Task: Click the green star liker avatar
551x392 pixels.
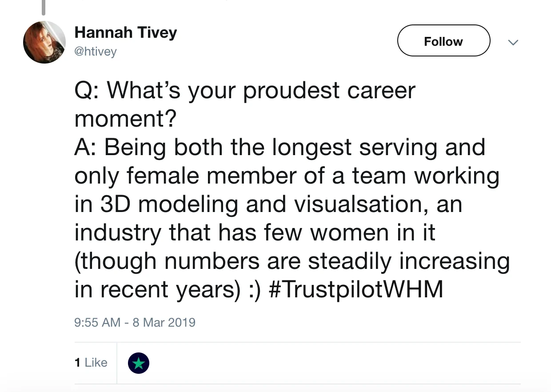Action: point(139,363)
